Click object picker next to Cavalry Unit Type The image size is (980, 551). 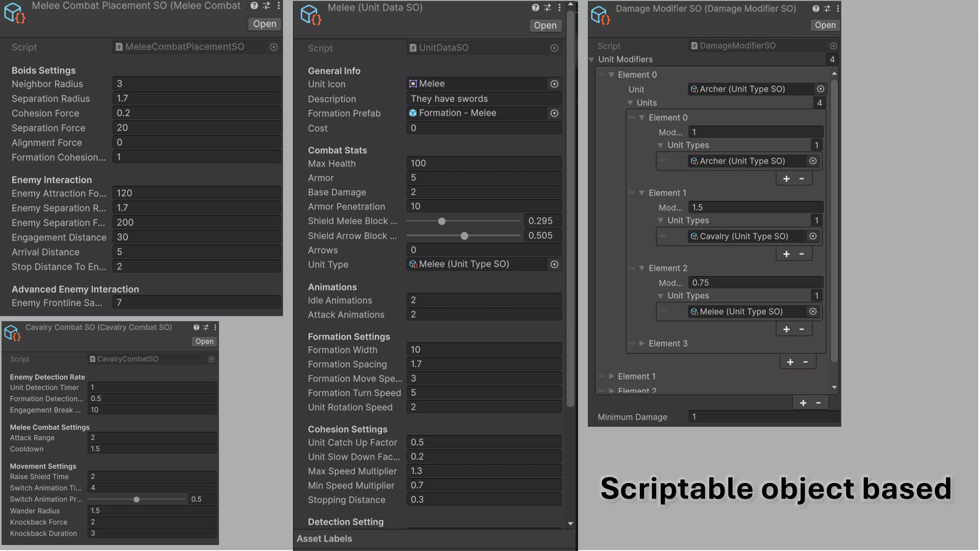tap(813, 236)
